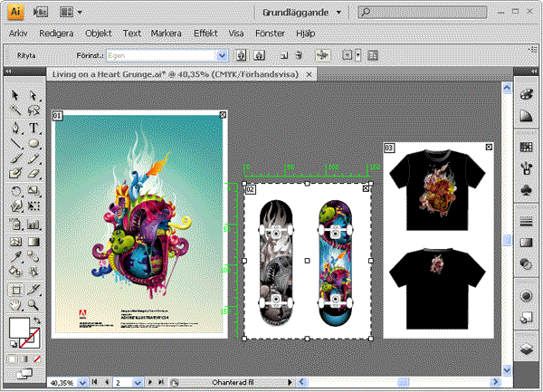Select the Live Paint Selection tool
Image resolution: width=543 pixels, height=392 pixels.
coord(33,272)
